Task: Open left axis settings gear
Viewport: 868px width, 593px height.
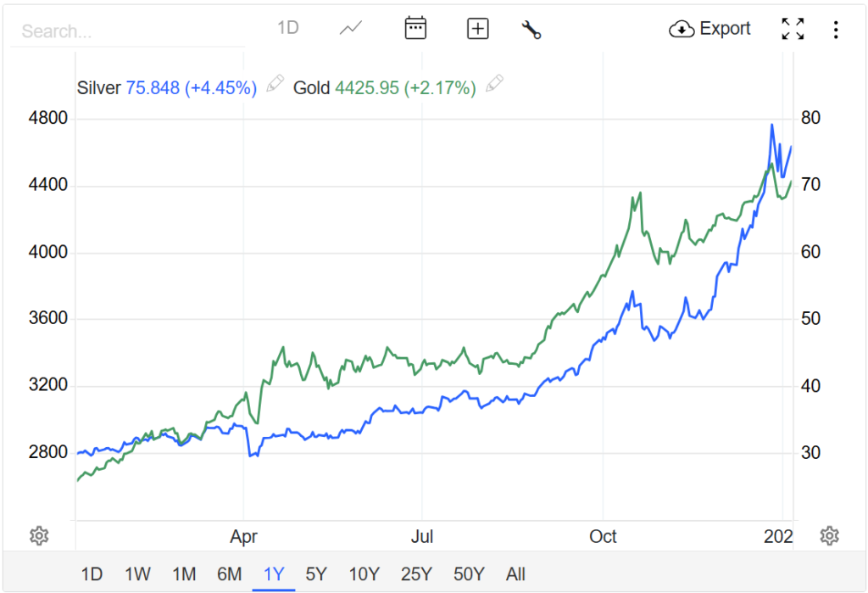Action: (x=38, y=535)
